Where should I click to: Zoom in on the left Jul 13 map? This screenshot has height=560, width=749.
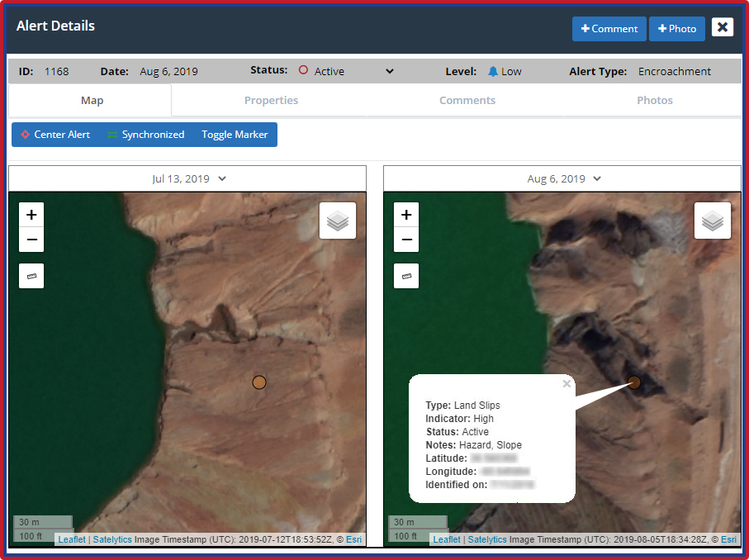coord(31,215)
